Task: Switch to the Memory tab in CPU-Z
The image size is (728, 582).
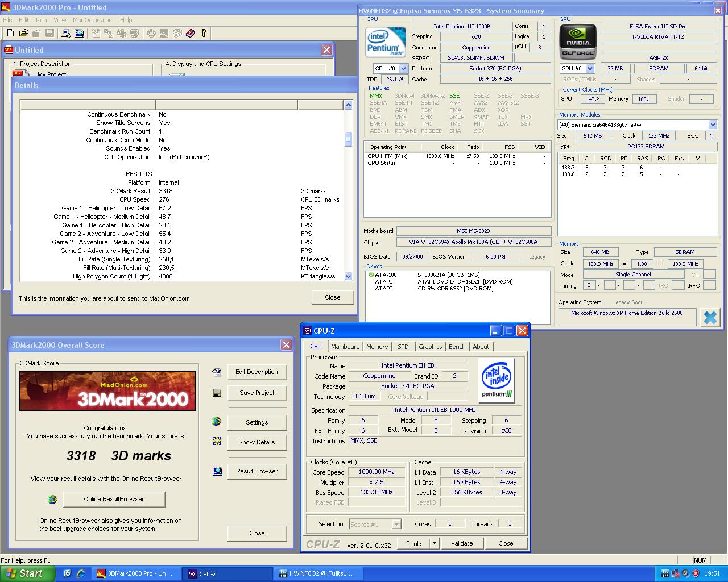Action: click(377, 347)
